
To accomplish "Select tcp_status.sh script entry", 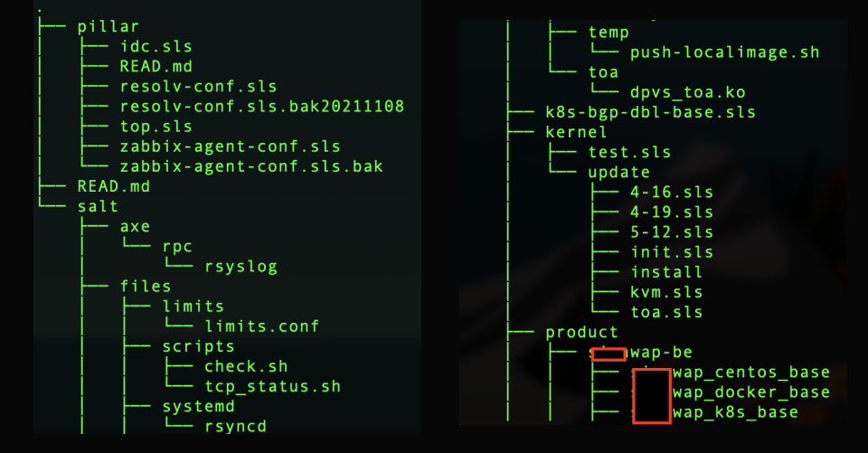I will click(x=273, y=386).
